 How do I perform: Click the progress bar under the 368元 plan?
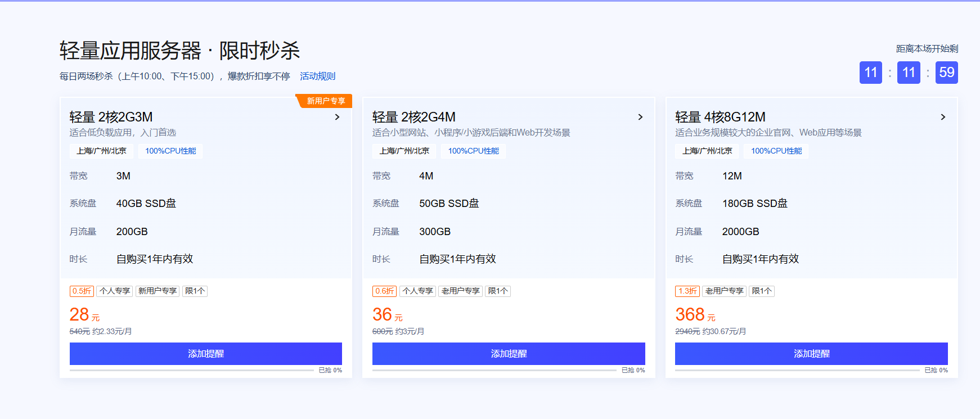[x=797, y=370]
